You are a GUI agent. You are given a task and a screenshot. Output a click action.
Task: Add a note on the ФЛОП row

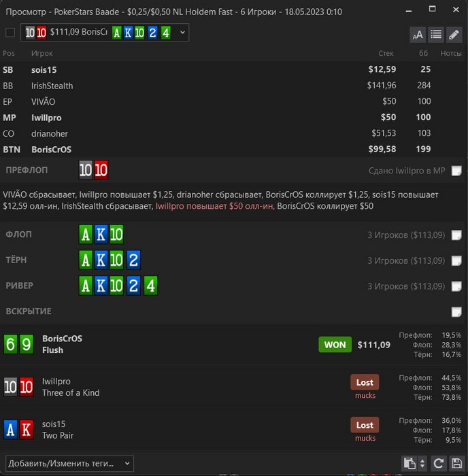456,235
